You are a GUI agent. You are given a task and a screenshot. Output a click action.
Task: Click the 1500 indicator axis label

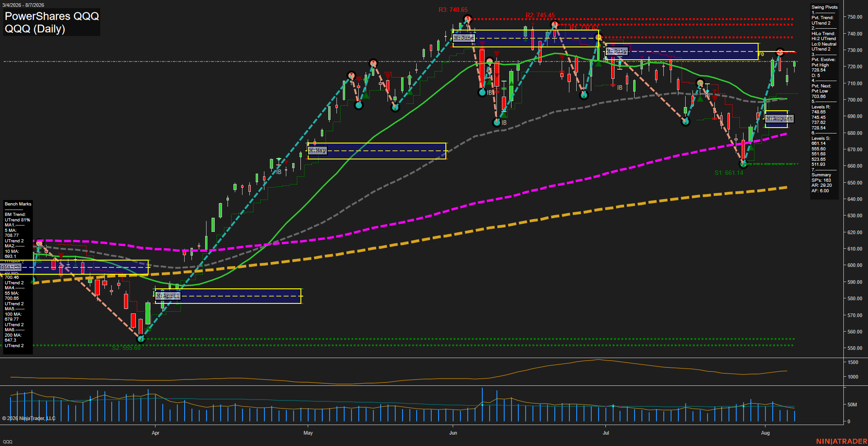point(853,363)
